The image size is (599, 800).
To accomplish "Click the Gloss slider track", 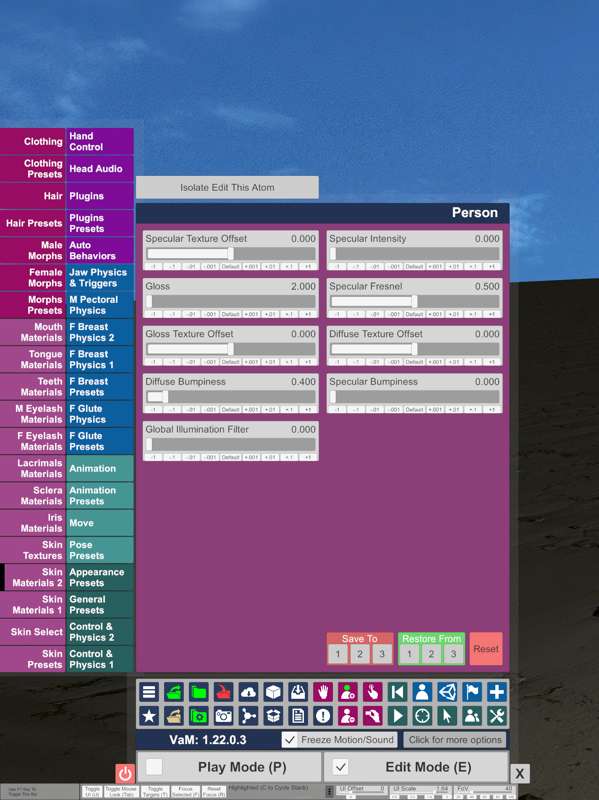I will coord(231,302).
